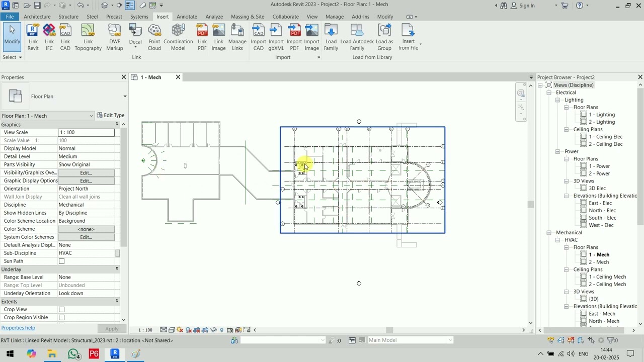
Task: Open the Properties help link
Action: pos(18,328)
